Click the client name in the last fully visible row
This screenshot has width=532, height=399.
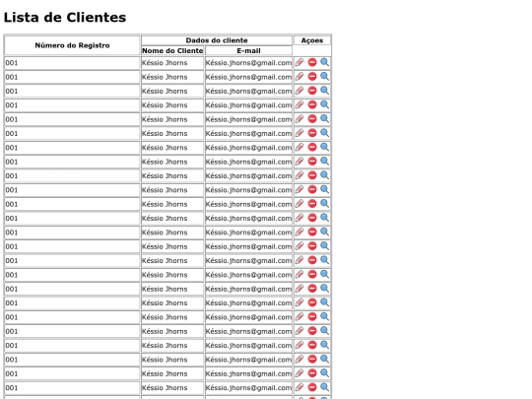click(165, 388)
